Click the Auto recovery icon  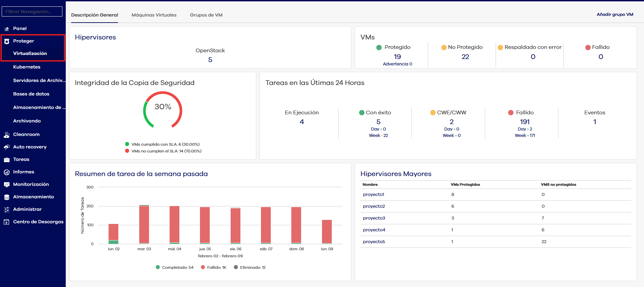pos(6,147)
